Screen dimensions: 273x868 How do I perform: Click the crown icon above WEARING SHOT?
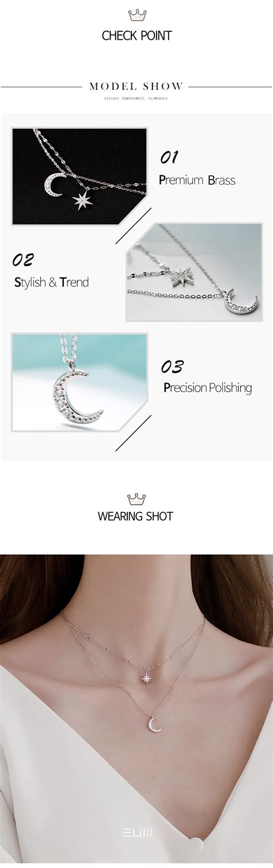pos(136,499)
